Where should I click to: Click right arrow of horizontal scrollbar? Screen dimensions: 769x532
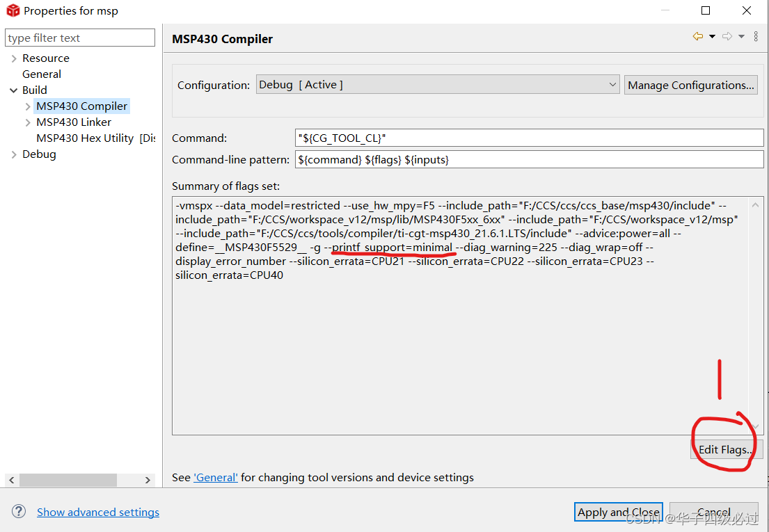click(147, 480)
